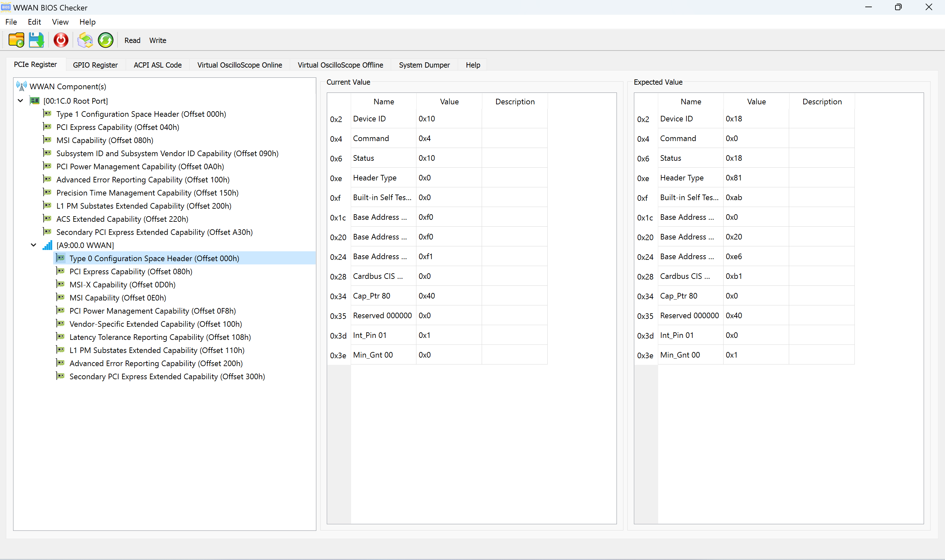Select Vendor-Specific Extended Capability (Offset 100h)
The width and height of the screenshot is (945, 560).
(156, 324)
